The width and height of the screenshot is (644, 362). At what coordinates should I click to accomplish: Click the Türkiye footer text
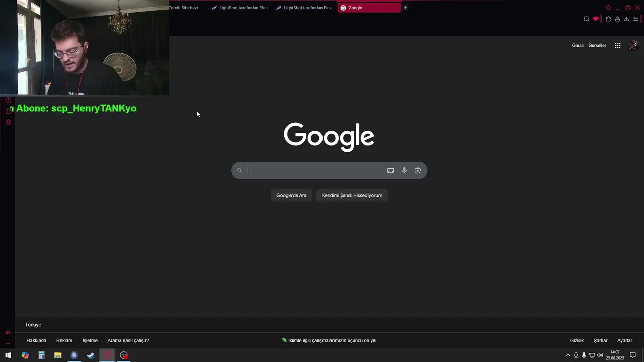click(33, 325)
